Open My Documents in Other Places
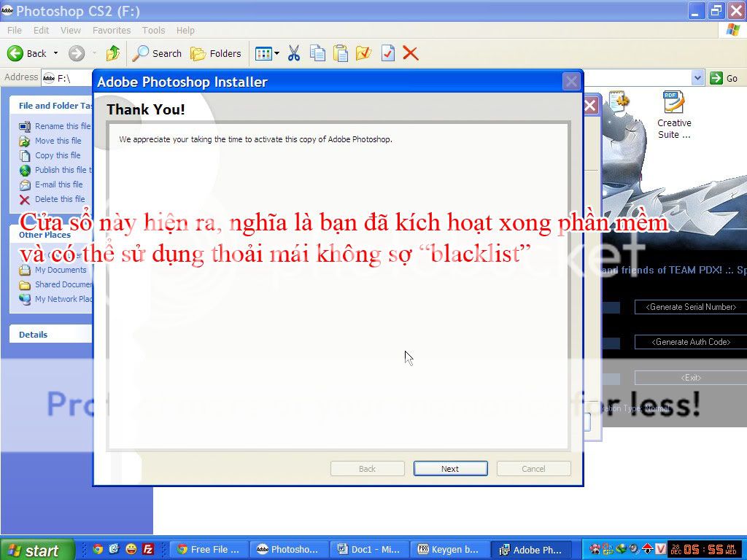 click(x=53, y=270)
